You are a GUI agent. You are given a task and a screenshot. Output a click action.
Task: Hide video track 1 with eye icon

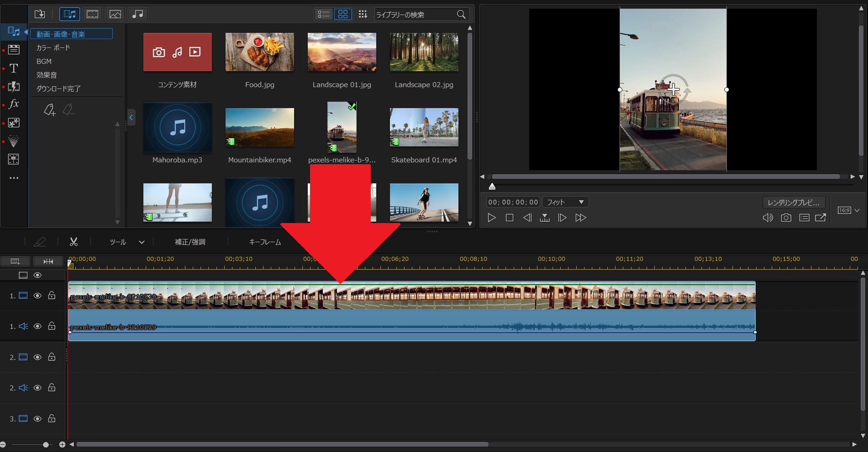point(37,296)
